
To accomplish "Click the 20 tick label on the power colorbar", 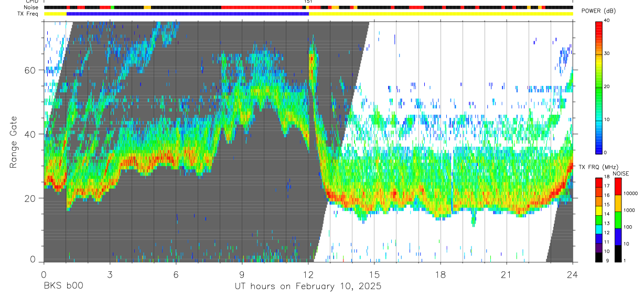I will [606, 86].
